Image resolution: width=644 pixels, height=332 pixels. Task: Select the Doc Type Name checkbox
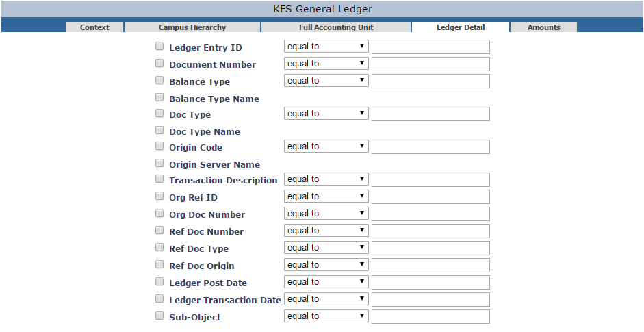[159, 130]
